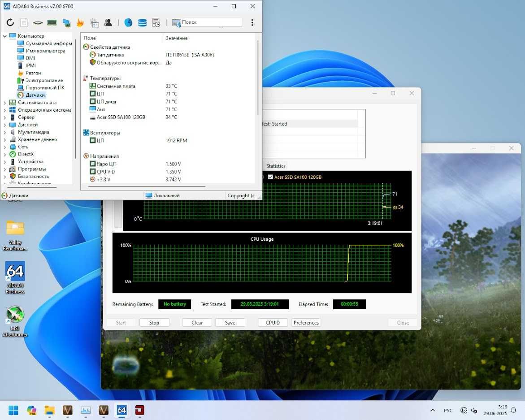Collapse the Компьютер tree node
The height and width of the screenshot is (420, 525).
coord(4,36)
